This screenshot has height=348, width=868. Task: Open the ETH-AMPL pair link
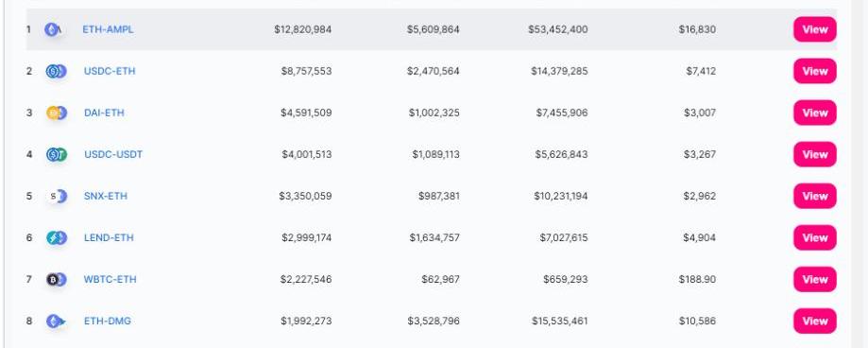[108, 29]
